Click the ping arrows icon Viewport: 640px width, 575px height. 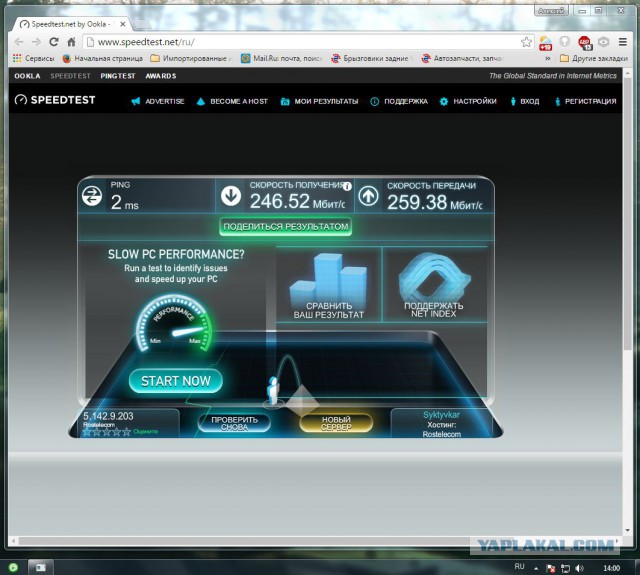click(92, 195)
